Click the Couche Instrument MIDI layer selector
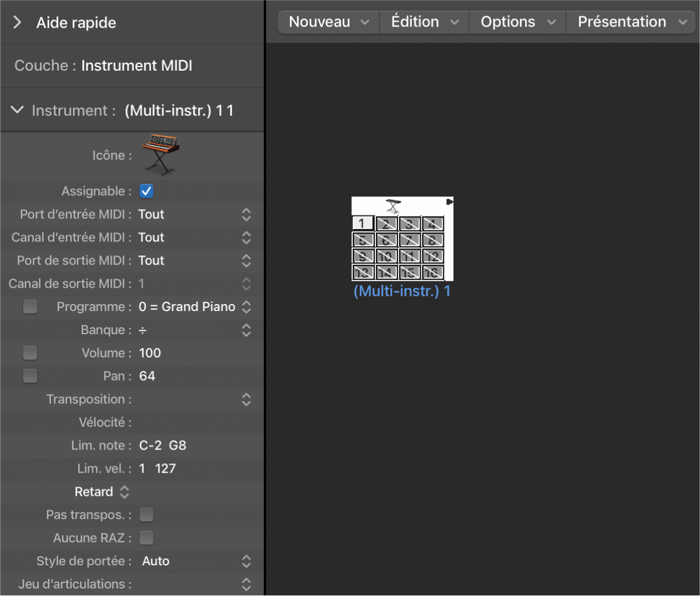Image resolution: width=700 pixels, height=596 pixels. [x=137, y=65]
